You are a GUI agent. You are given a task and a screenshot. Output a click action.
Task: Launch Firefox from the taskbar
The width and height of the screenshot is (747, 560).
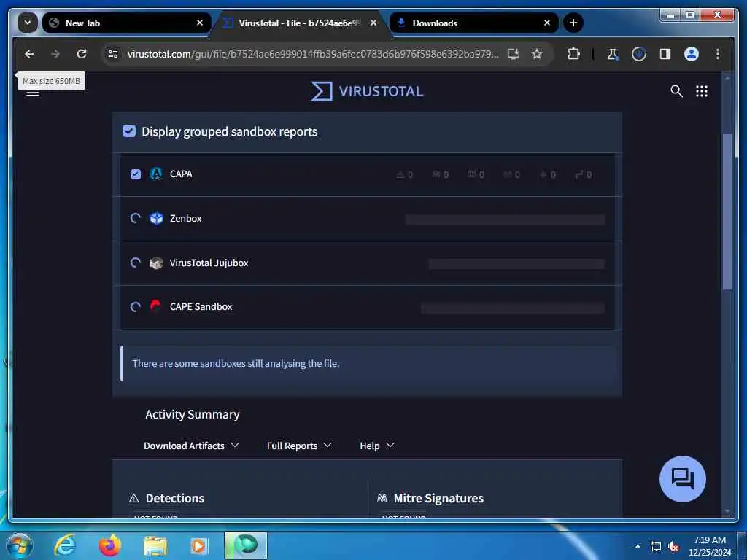(x=110, y=545)
